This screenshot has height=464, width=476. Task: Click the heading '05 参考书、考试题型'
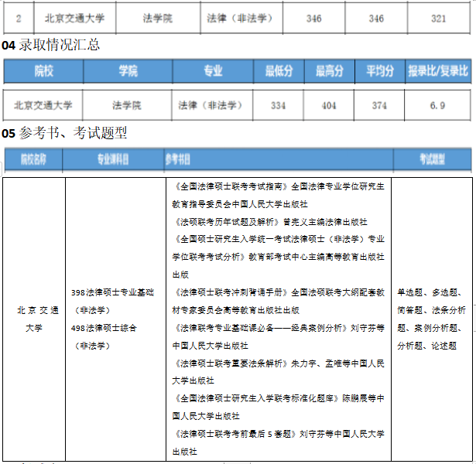pos(64,133)
